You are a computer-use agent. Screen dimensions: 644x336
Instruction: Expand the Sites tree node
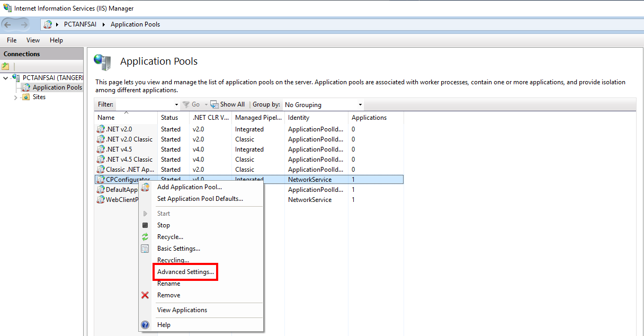[x=15, y=98]
